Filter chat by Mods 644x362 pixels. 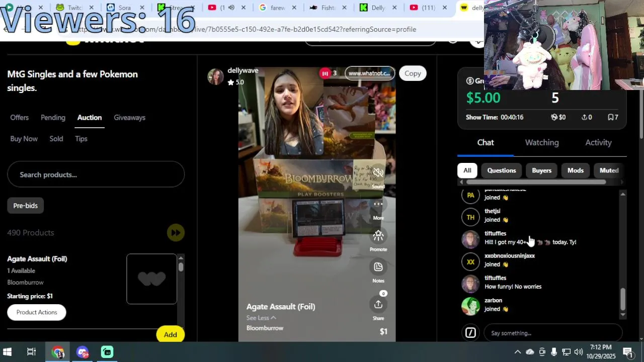click(x=576, y=170)
